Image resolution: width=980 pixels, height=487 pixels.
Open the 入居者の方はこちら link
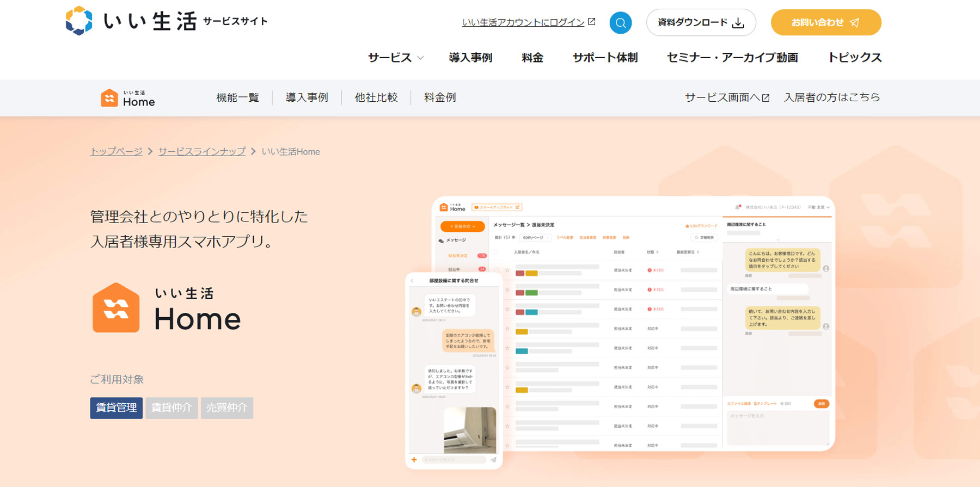tap(832, 97)
